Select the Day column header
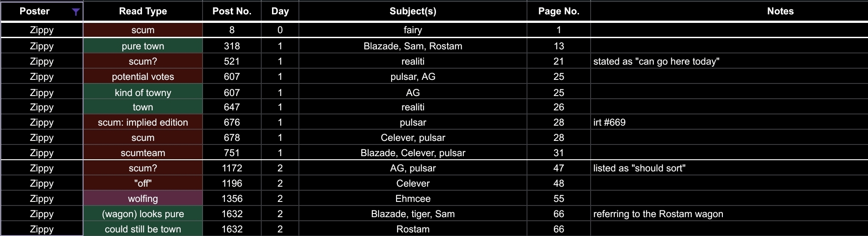The width and height of the screenshot is (868, 236). (280, 11)
